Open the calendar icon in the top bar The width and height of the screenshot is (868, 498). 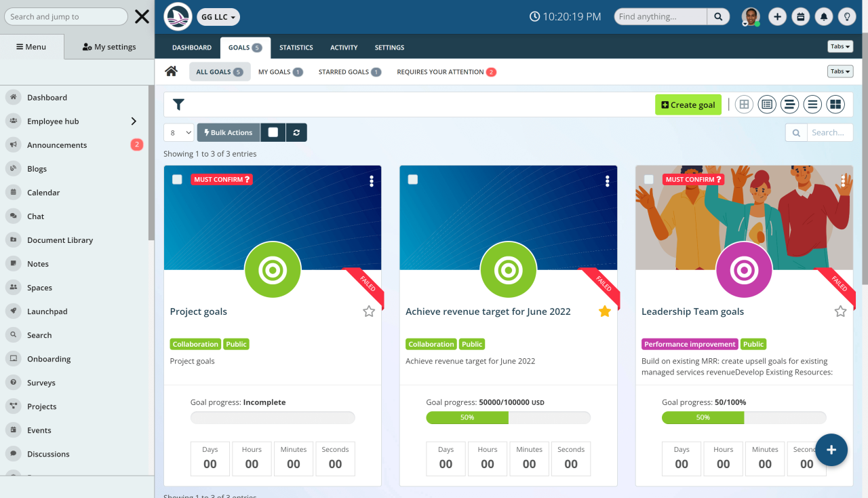point(801,16)
